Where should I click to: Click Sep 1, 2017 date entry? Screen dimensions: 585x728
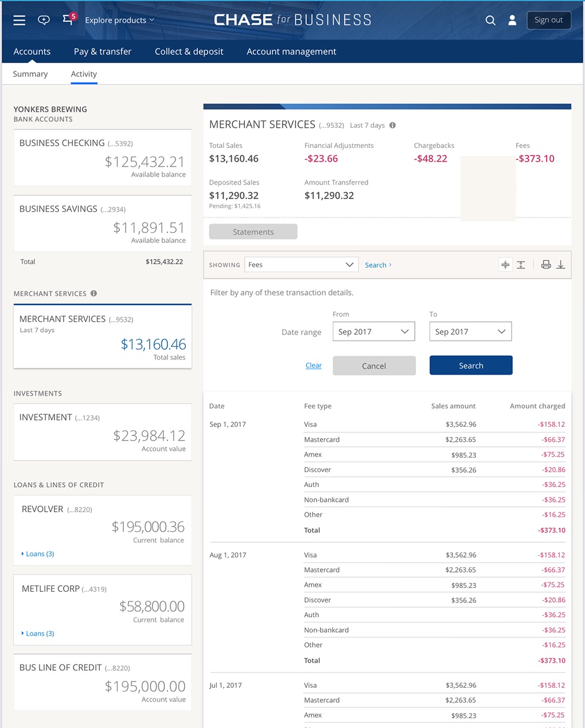click(x=228, y=425)
